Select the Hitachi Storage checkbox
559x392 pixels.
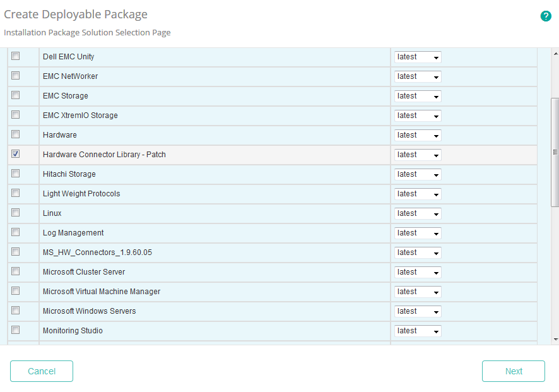tap(15, 173)
